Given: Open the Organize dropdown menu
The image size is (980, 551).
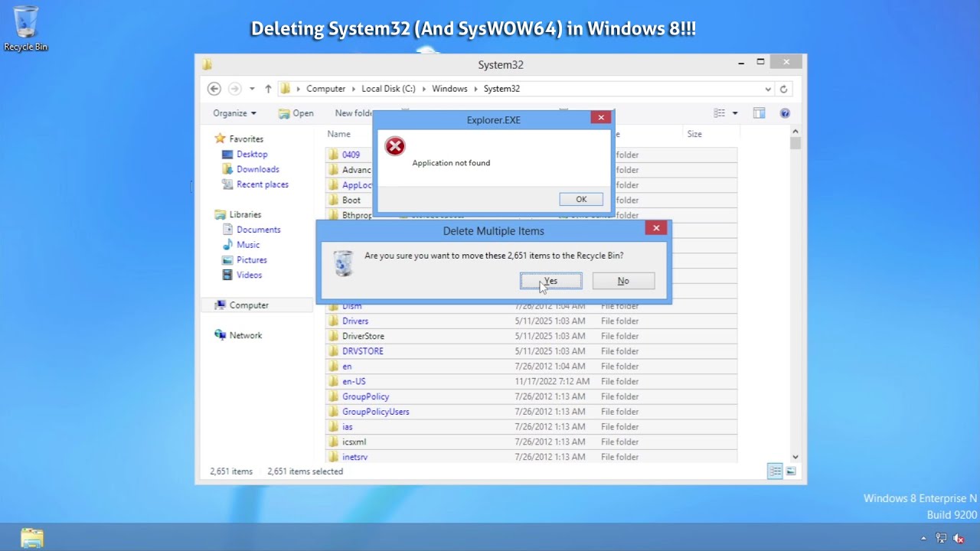Looking at the screenshot, I should click(234, 113).
